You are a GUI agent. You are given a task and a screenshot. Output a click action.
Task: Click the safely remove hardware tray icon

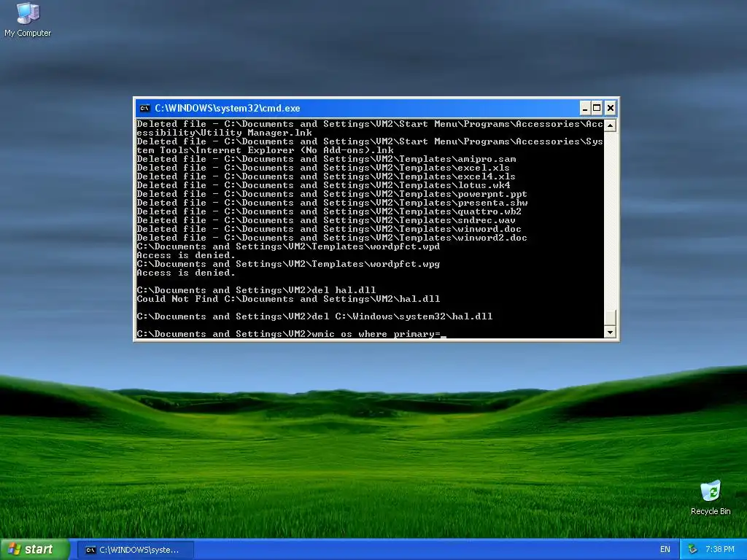[x=693, y=550]
